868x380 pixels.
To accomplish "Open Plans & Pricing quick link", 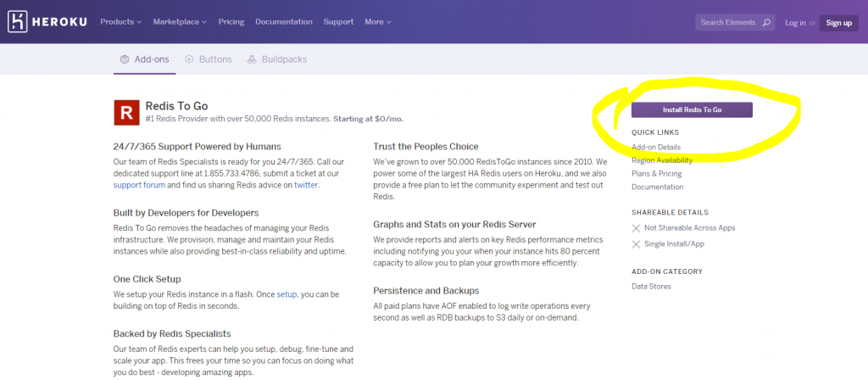I will (657, 173).
